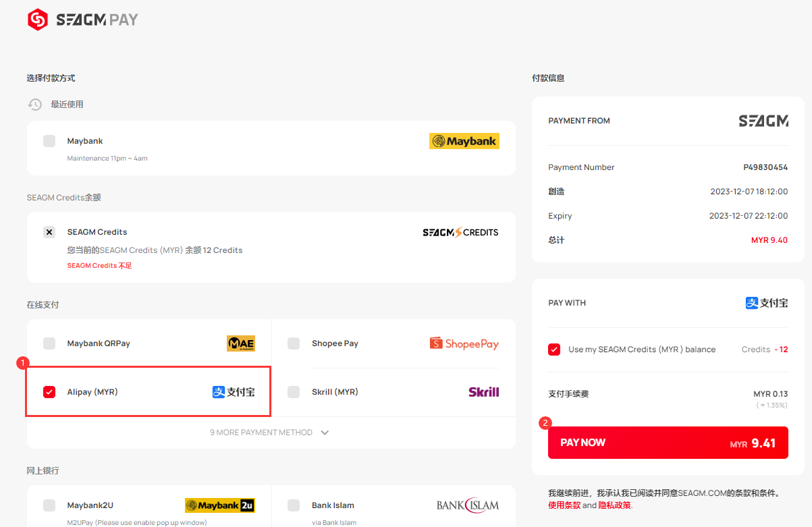Click the created date 2023-12-07 18:12:00
812x527 pixels.
(x=749, y=192)
